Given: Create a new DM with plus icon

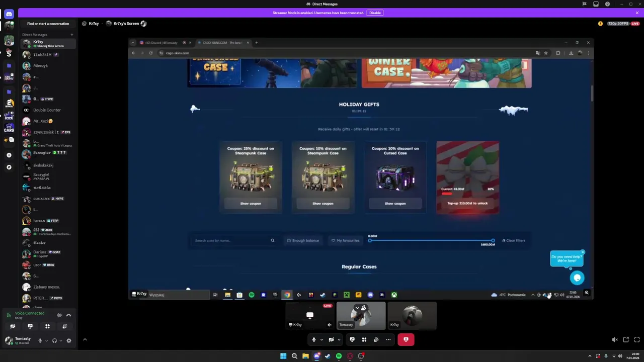Looking at the screenshot, I should tap(71, 35).
